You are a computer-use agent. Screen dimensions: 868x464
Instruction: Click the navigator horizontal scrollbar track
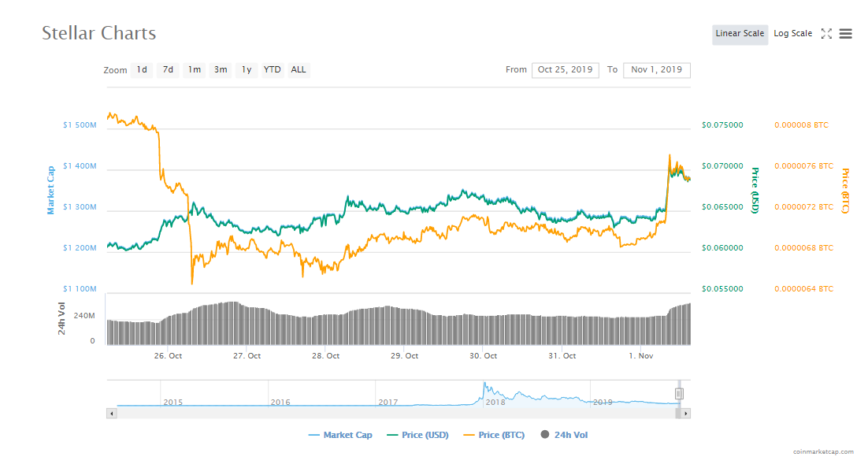395,414
